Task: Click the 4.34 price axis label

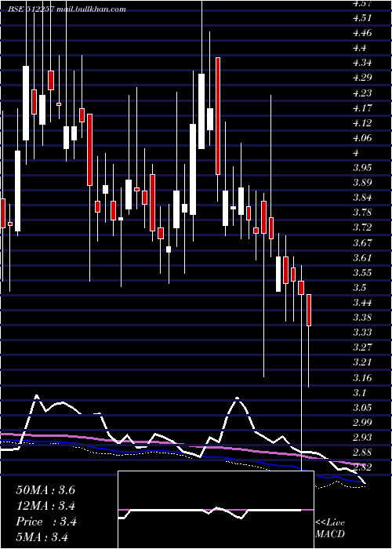Action: pyautogui.click(x=362, y=63)
